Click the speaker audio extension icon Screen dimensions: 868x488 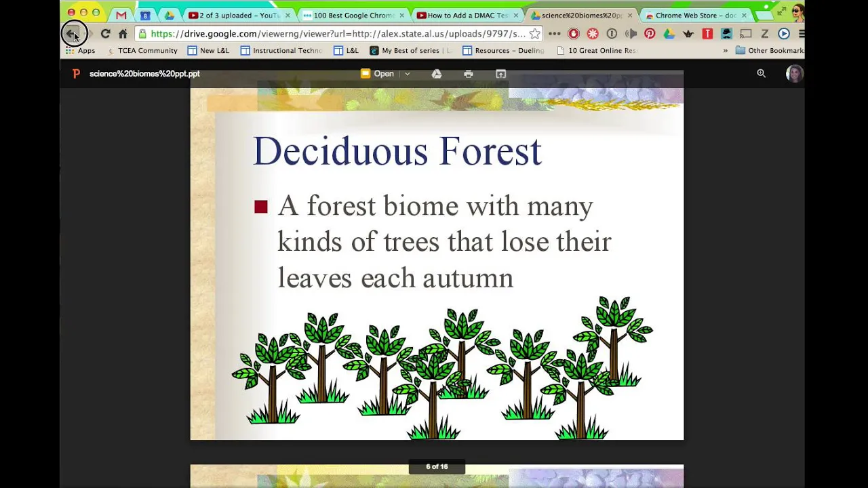631,33
